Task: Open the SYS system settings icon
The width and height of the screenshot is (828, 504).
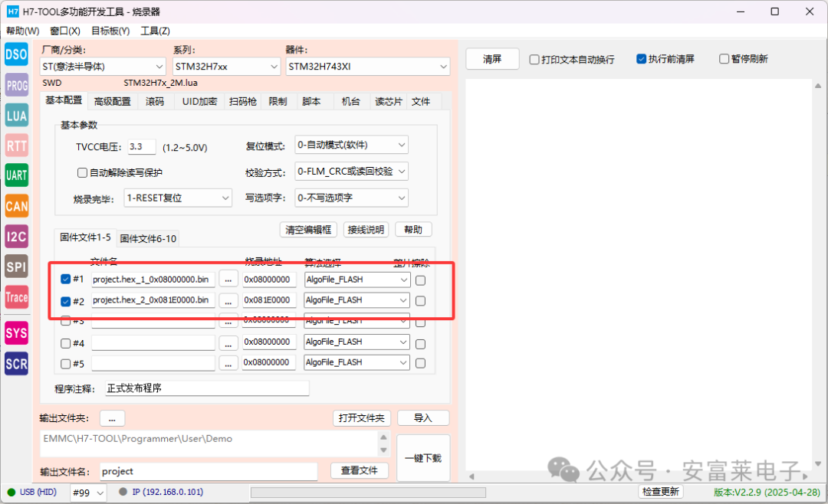Action: [16, 332]
